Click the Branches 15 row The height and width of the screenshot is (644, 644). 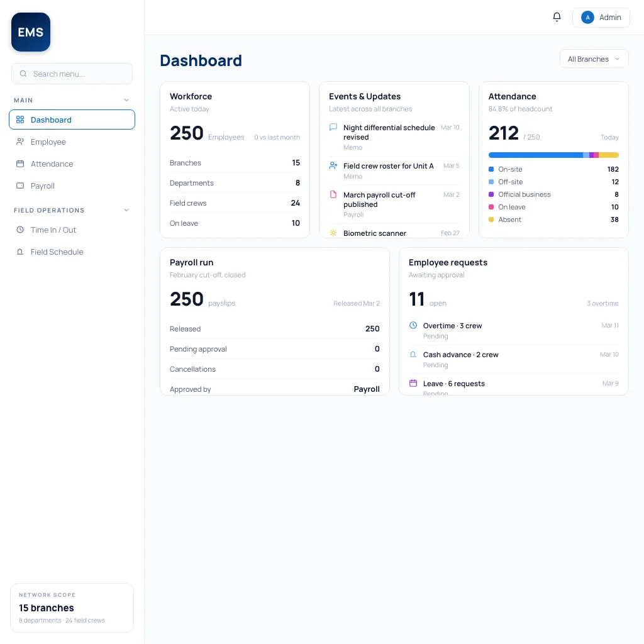(235, 163)
